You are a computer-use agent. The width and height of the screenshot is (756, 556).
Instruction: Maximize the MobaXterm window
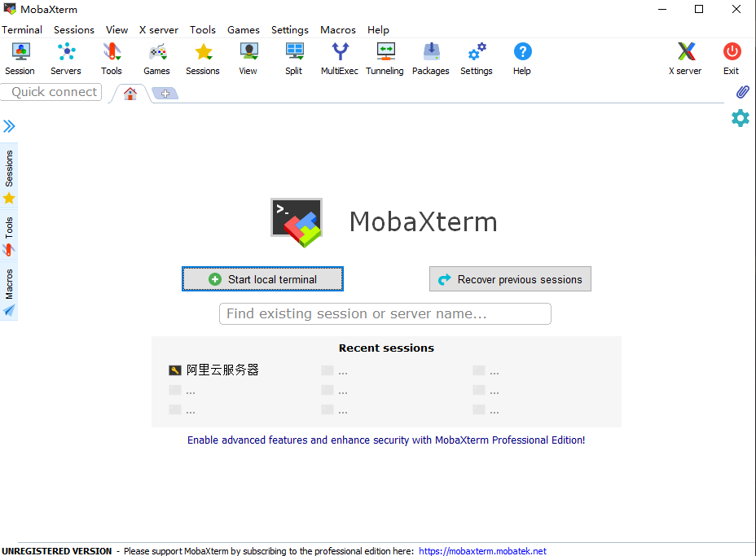(699, 9)
